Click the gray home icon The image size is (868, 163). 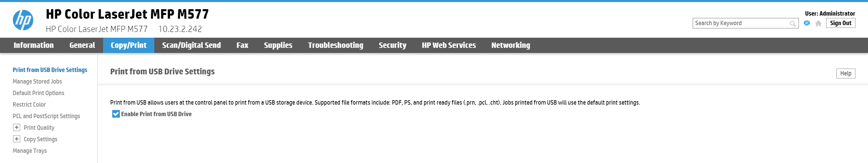[818, 23]
